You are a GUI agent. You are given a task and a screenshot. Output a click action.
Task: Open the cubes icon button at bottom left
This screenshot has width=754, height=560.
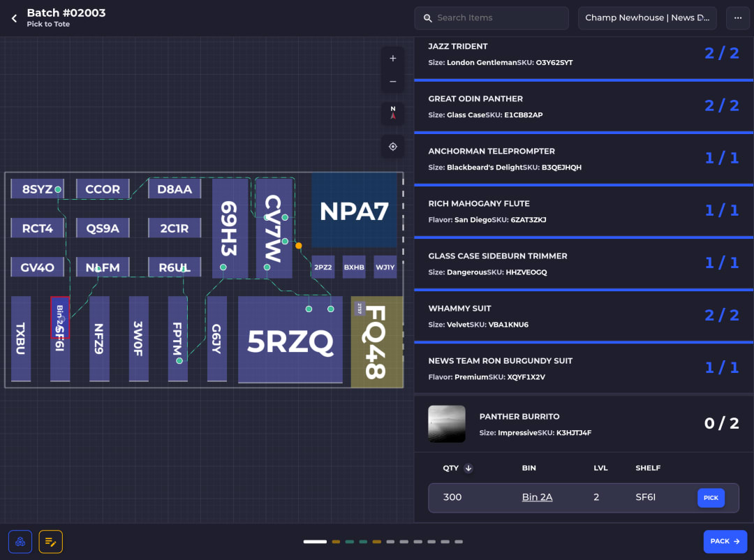(x=20, y=542)
